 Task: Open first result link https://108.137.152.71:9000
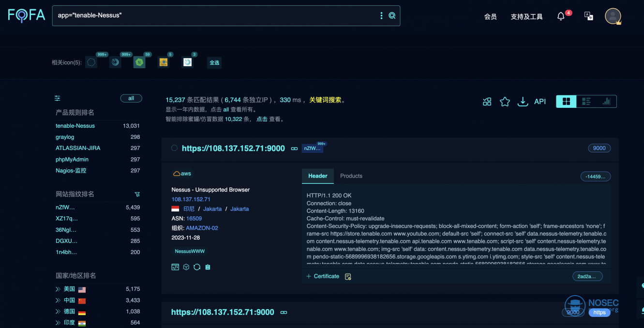point(233,149)
